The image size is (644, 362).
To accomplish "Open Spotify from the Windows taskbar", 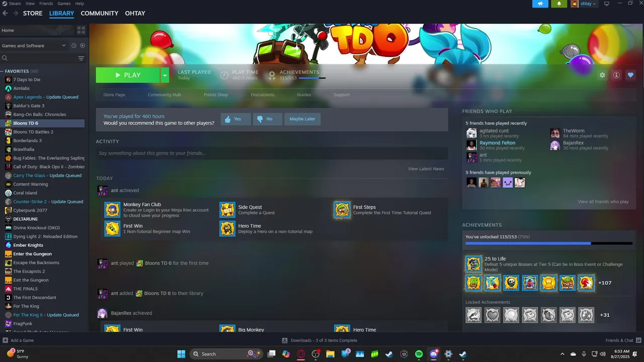I will tap(419, 354).
